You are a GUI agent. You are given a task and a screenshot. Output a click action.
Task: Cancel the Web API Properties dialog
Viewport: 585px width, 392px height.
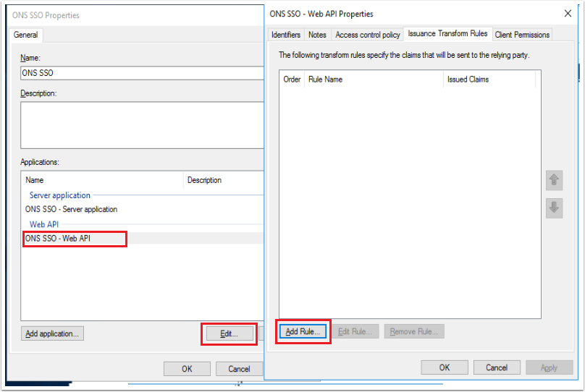coord(497,367)
